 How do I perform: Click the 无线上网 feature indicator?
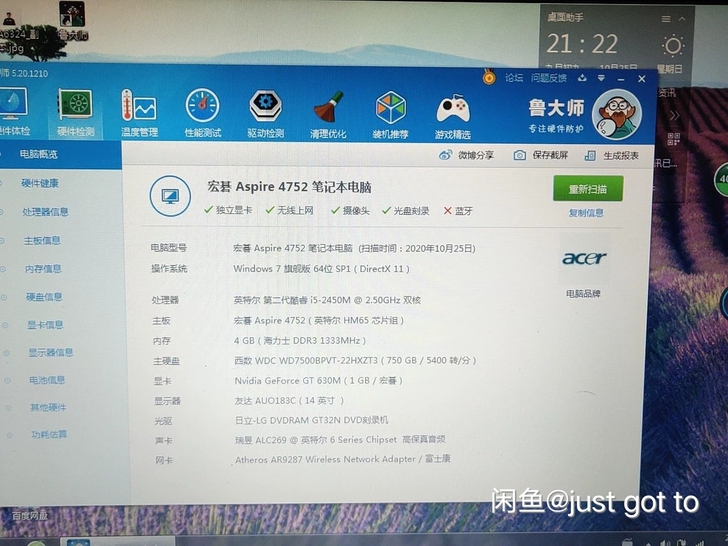pos(289,210)
